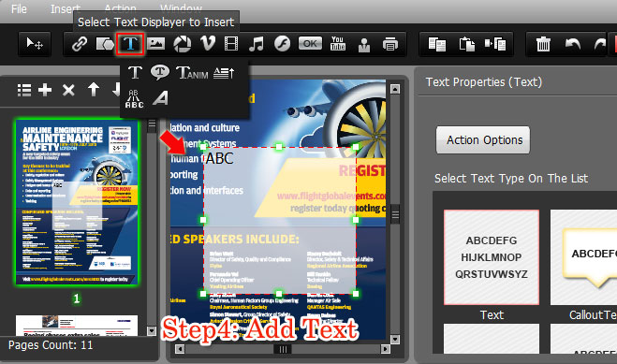Click the Insert Link chain icon
The width and height of the screenshot is (617, 364).
pyautogui.click(x=80, y=44)
